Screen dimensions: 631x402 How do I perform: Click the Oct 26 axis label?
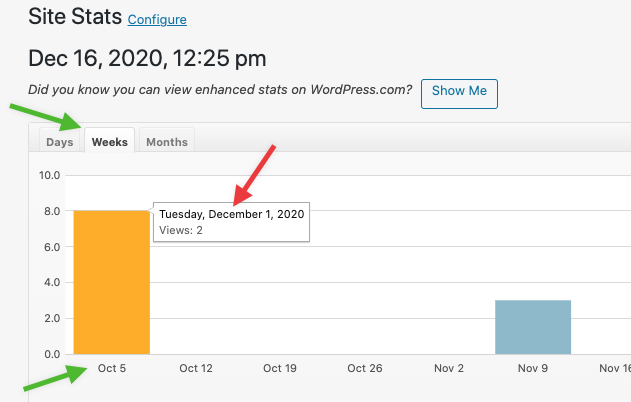point(365,368)
